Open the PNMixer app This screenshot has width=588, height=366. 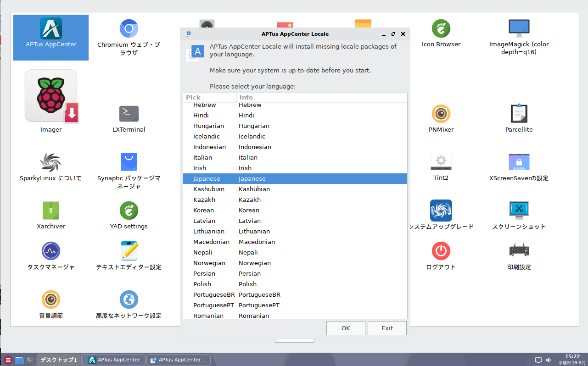pyautogui.click(x=441, y=114)
